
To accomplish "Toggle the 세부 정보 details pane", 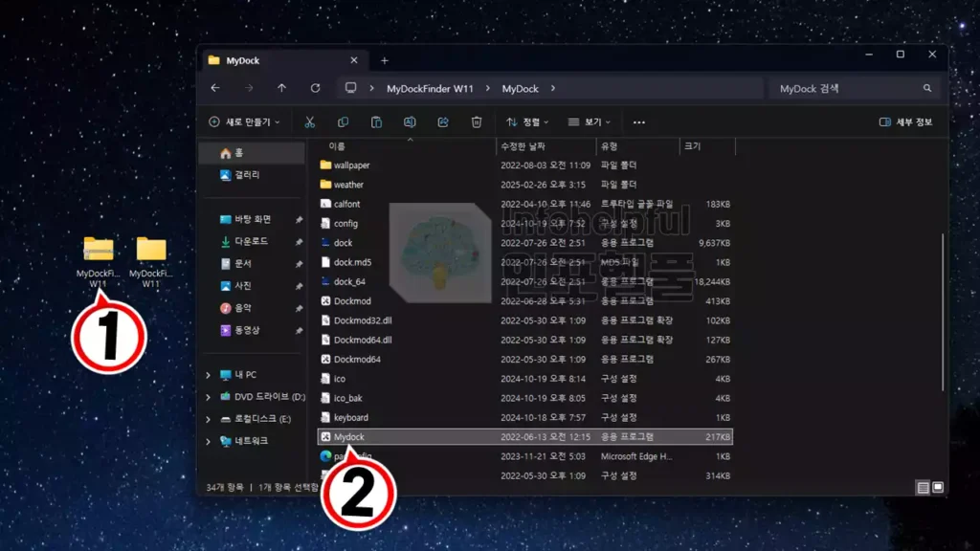I will (906, 121).
